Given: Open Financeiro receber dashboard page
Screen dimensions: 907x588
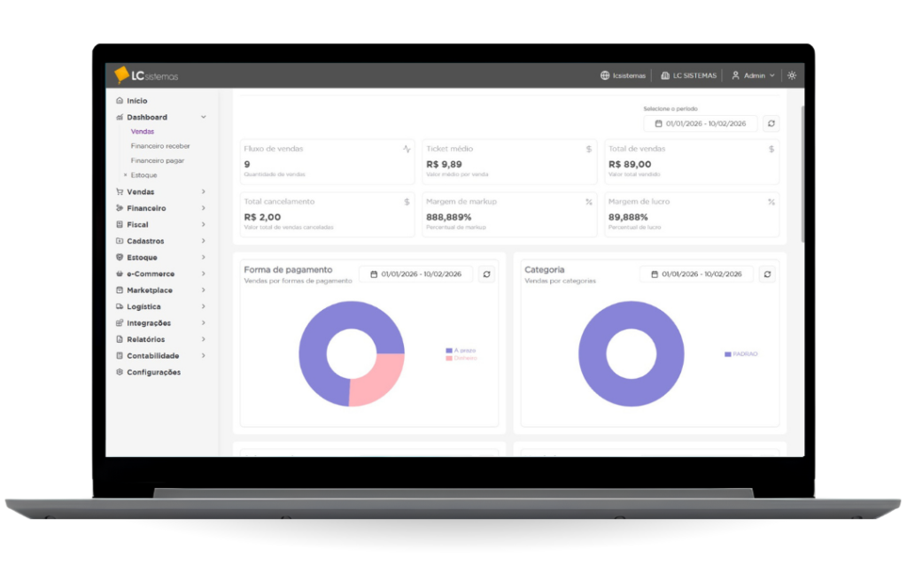Looking at the screenshot, I should pyautogui.click(x=160, y=146).
